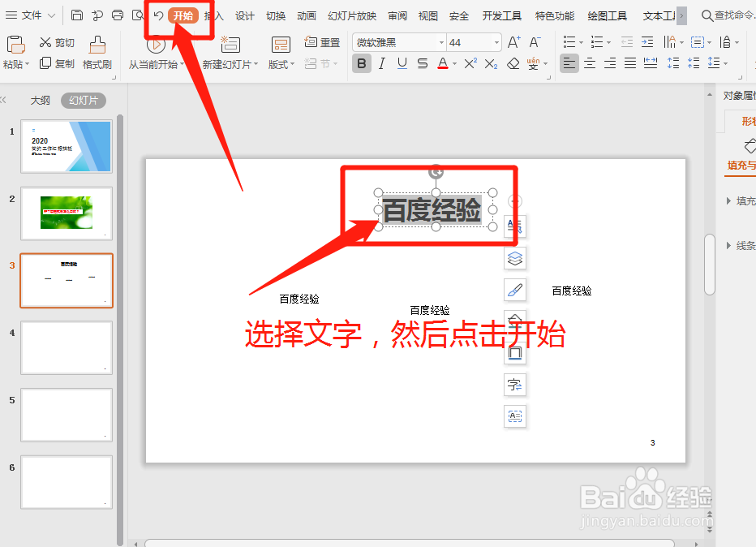The image size is (756, 547).
Task: Increase font size with A+ icon
Action: [514, 42]
